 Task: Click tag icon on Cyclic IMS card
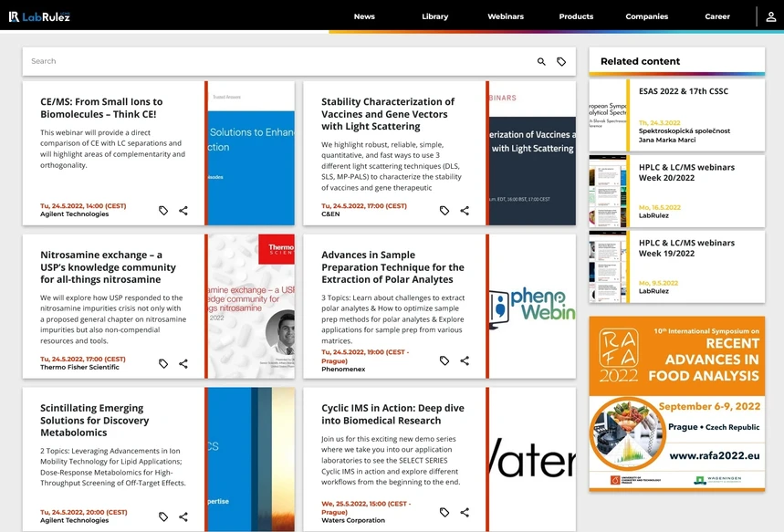444,512
